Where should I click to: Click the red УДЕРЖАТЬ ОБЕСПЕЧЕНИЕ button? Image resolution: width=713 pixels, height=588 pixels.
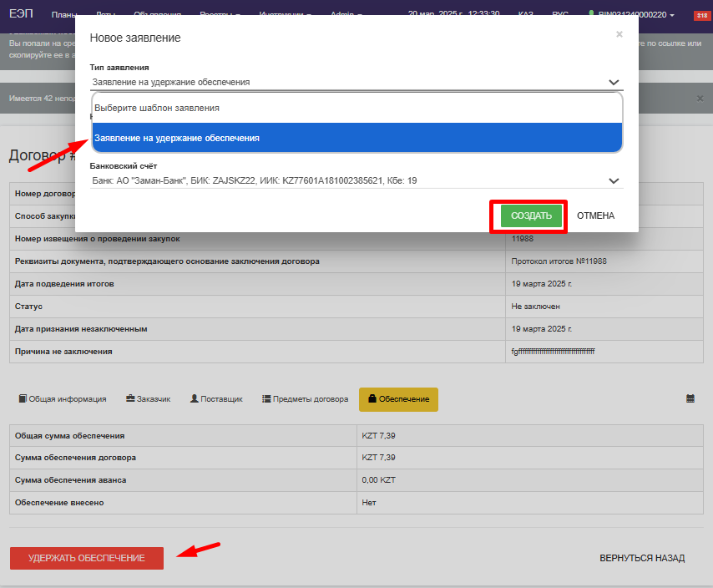click(x=87, y=558)
